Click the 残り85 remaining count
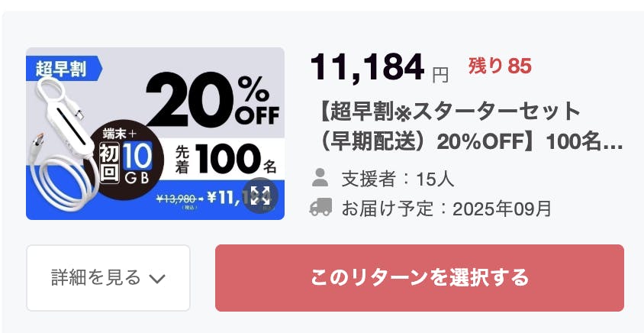Image resolution: width=644 pixels, height=333 pixels. click(x=499, y=66)
